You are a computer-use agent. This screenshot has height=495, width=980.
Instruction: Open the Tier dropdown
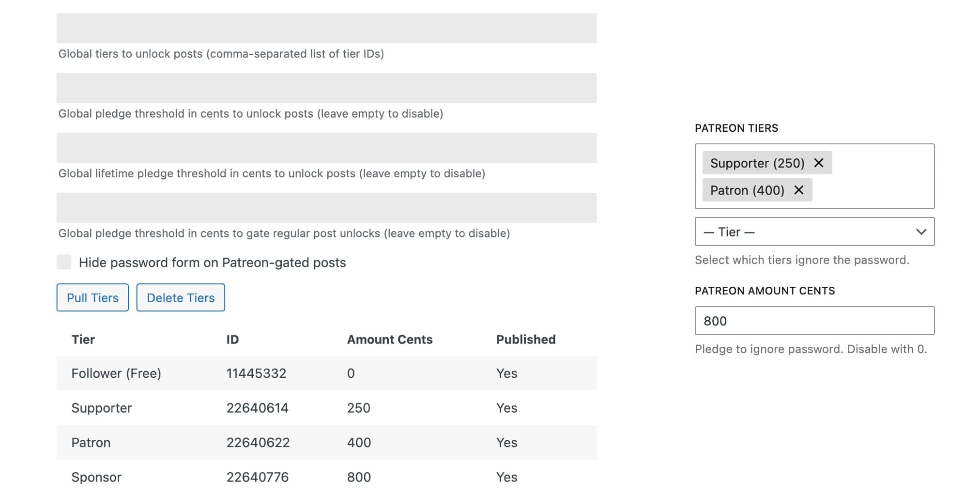[814, 232]
